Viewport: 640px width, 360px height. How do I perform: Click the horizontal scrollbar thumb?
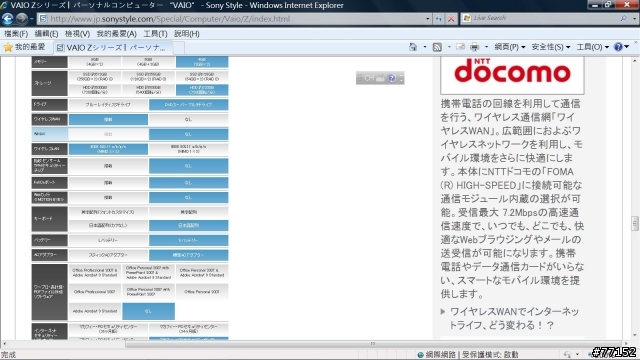[373, 344]
